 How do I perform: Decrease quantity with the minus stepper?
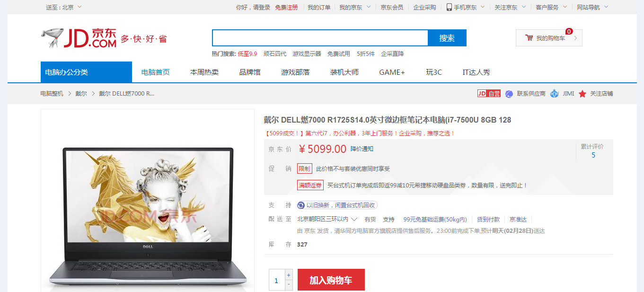[289, 285]
